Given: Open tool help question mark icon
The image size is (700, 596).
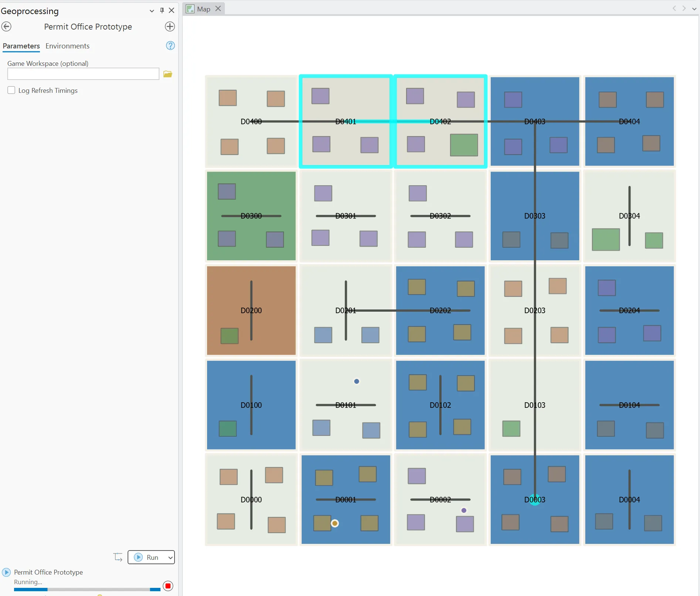Looking at the screenshot, I should click(170, 45).
